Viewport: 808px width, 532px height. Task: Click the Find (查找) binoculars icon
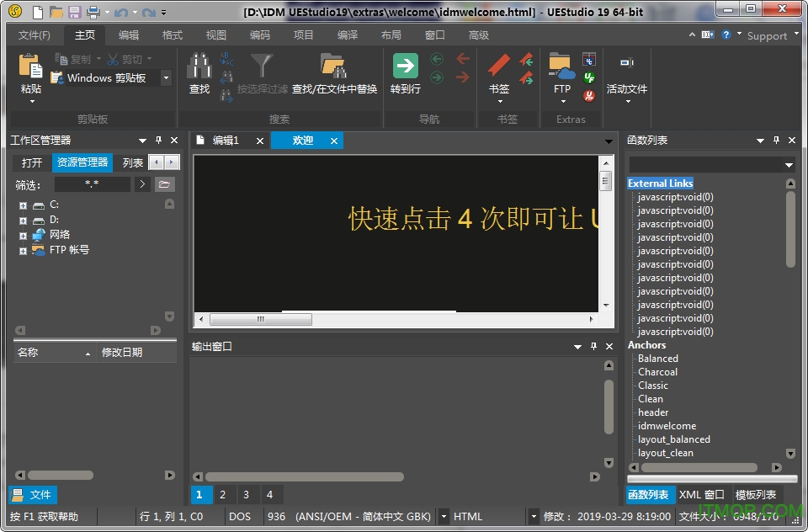coord(199,66)
